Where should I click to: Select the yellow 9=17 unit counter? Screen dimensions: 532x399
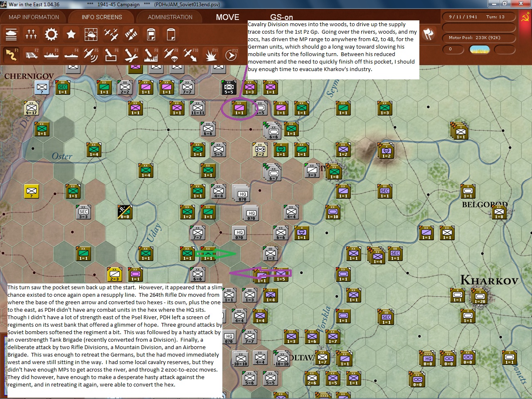pyautogui.click(x=32, y=108)
